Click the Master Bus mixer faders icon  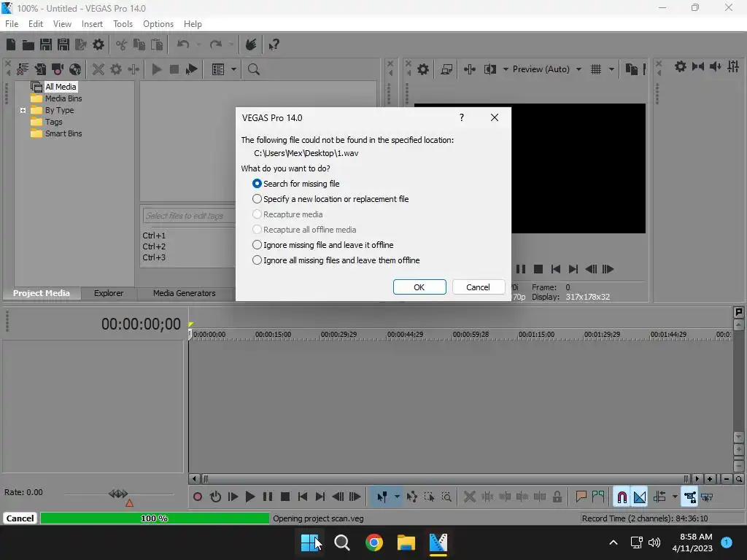click(732, 66)
